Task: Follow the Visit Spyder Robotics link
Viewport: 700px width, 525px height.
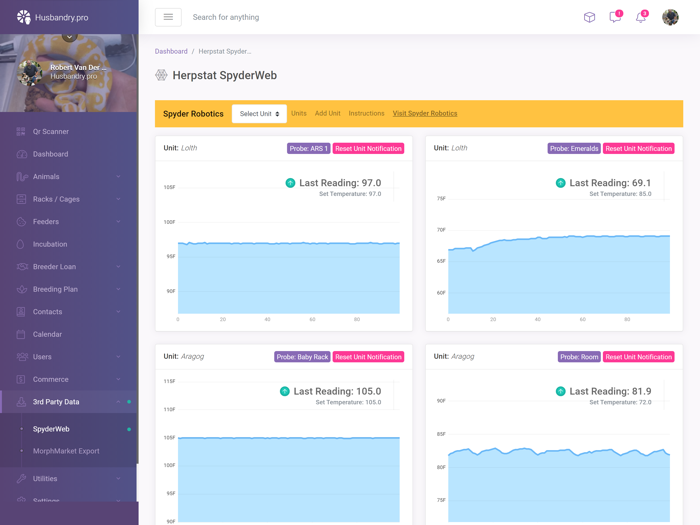Action: coord(425,113)
